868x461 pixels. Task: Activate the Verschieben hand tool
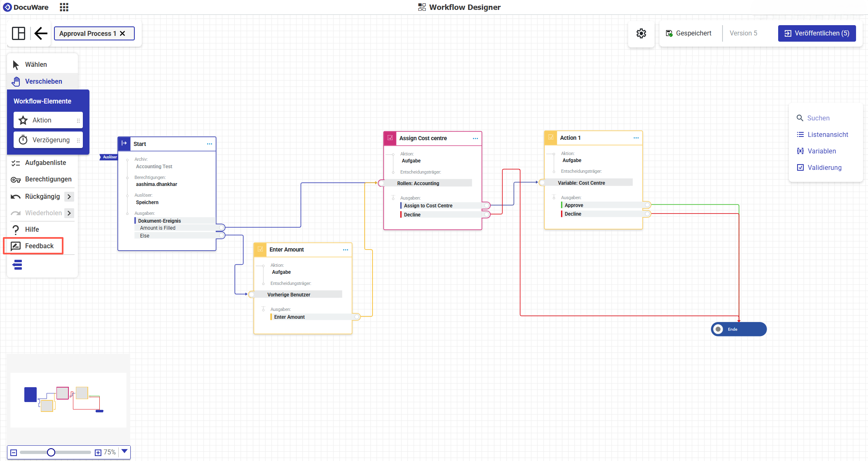pos(43,82)
